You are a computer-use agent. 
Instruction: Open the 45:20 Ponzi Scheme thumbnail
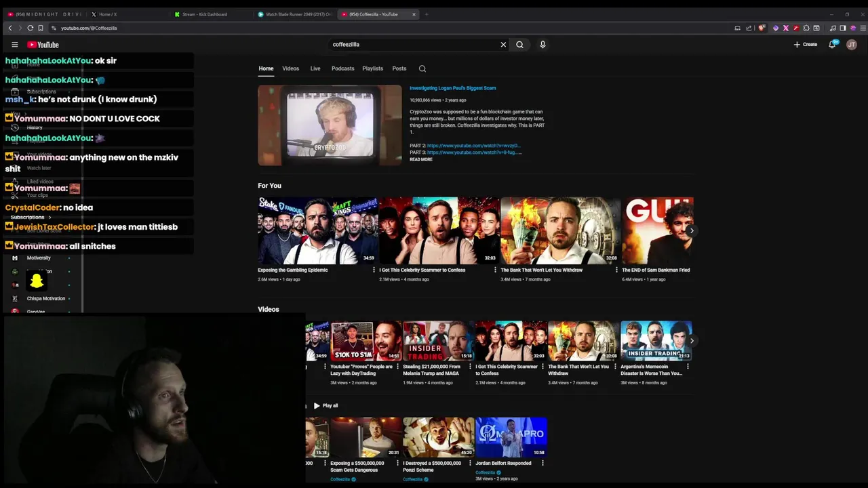pyautogui.click(x=438, y=437)
